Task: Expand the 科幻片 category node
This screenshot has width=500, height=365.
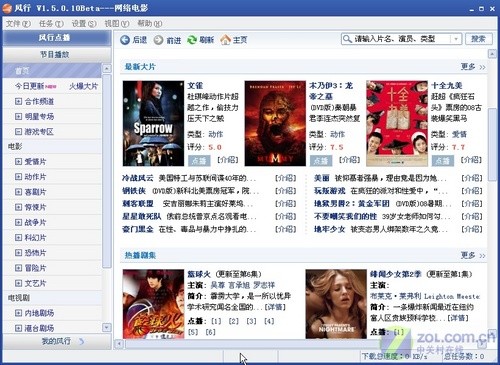Action: (x=18, y=238)
